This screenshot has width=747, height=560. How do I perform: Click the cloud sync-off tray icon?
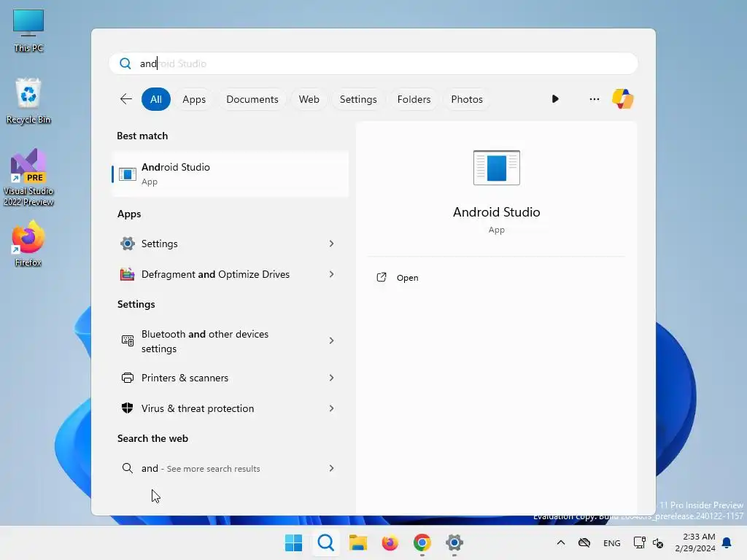pos(584,542)
